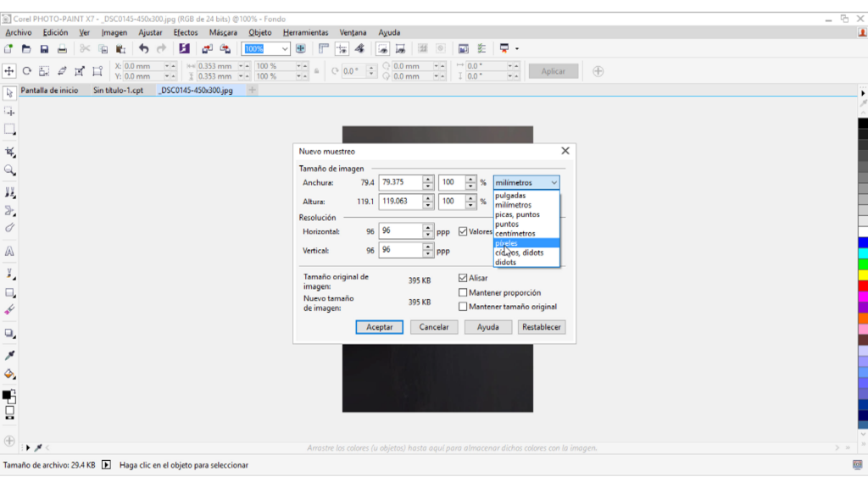Disable the Alisar checkbox
Viewport: 868px width, 488px height.
463,278
